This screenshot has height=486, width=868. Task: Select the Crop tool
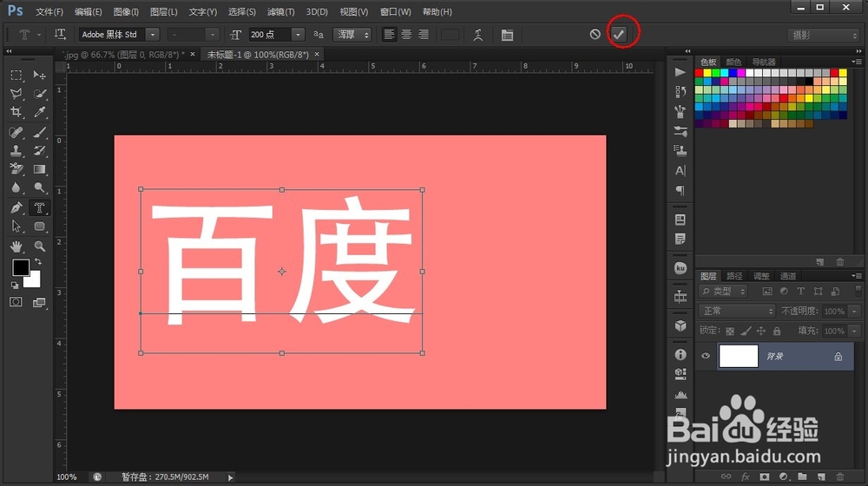[16, 112]
